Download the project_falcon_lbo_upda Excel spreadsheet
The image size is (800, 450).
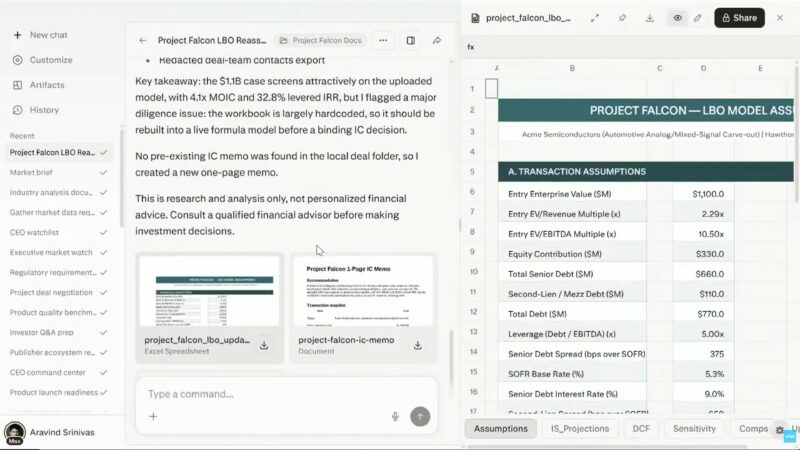pos(264,345)
